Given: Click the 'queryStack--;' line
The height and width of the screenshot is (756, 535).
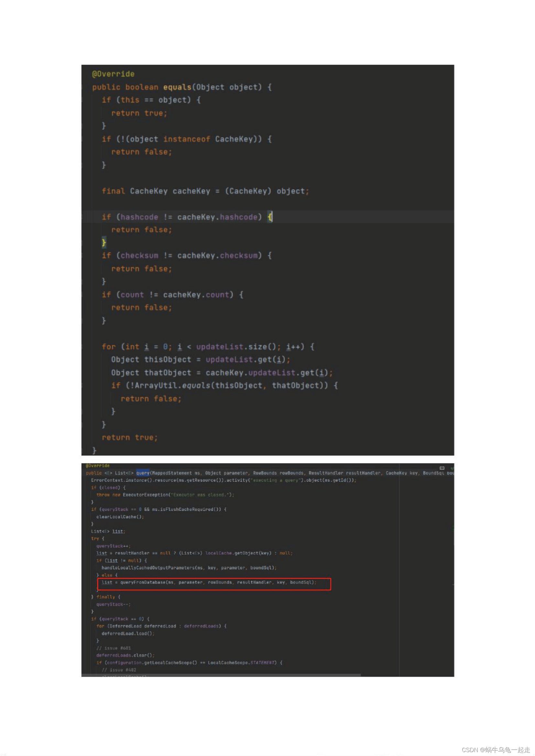Looking at the screenshot, I should pyautogui.click(x=113, y=604).
